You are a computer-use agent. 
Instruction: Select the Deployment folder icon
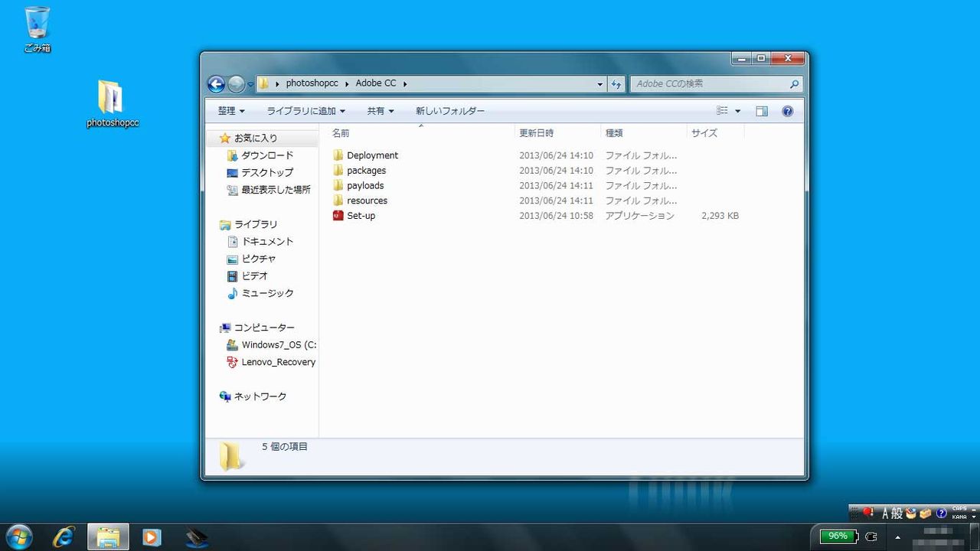tap(338, 155)
